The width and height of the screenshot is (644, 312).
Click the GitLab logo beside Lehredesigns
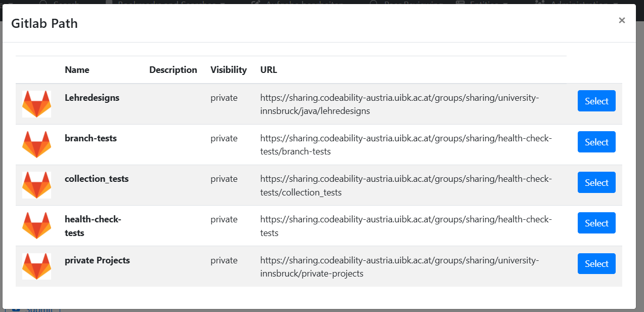point(36,104)
